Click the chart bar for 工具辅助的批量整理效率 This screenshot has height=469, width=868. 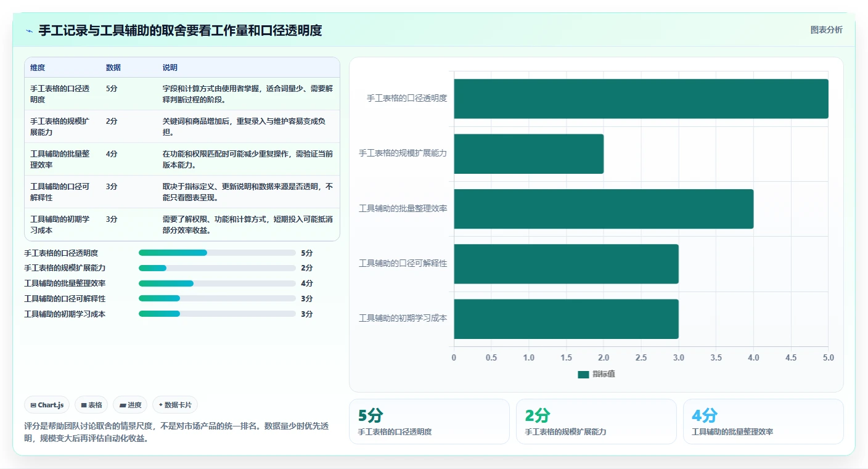(x=604, y=209)
